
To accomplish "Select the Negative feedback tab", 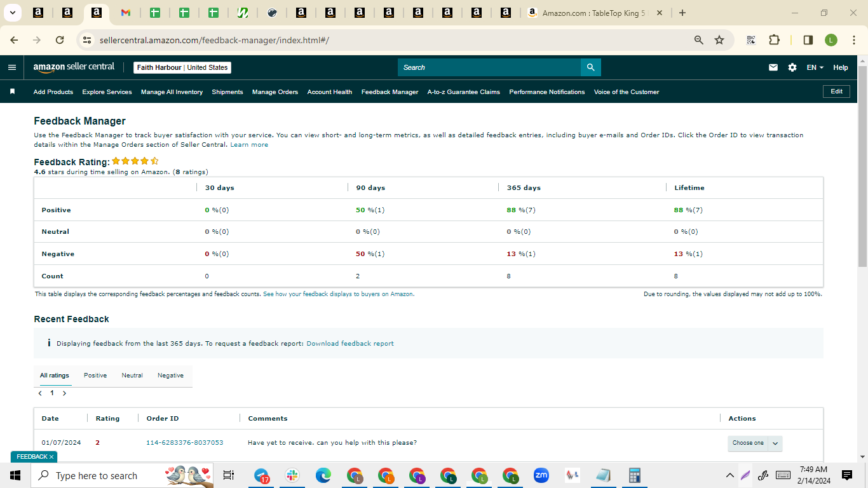I will click(x=170, y=376).
